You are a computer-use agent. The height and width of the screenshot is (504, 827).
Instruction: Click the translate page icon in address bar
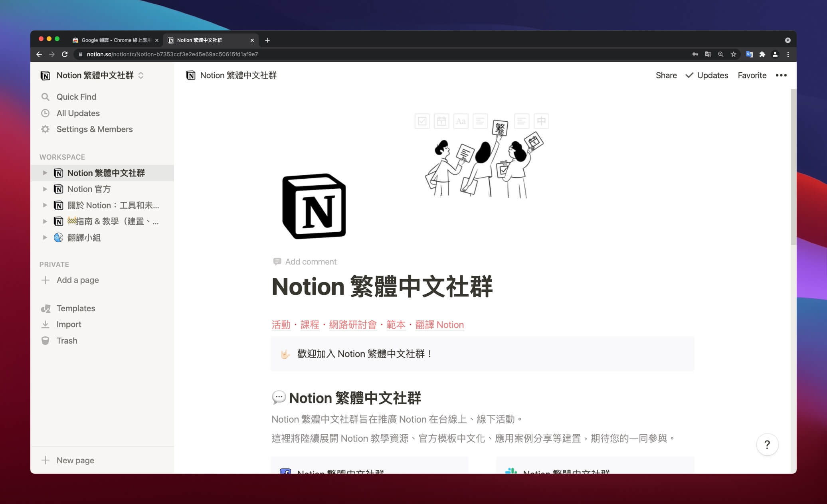[x=708, y=54]
